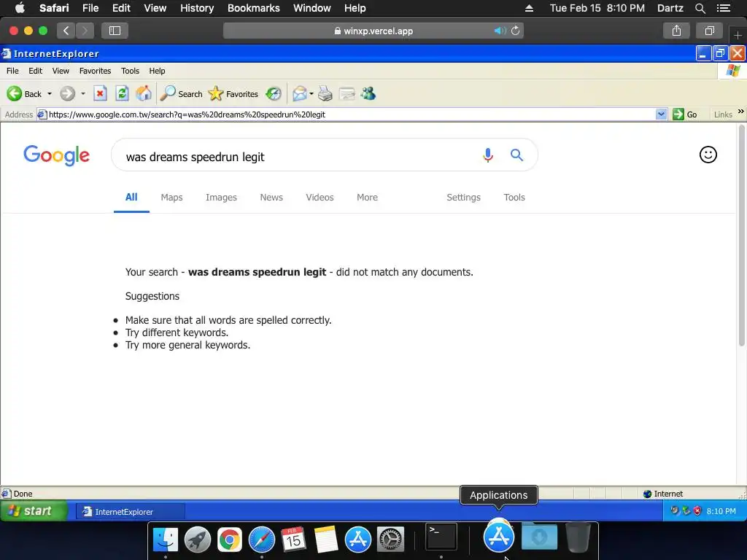
Task: Open Launchpad rocket in Dock
Action: click(197, 540)
